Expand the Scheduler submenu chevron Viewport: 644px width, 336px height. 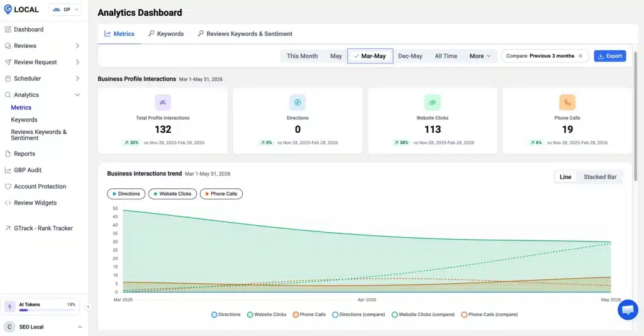click(77, 79)
